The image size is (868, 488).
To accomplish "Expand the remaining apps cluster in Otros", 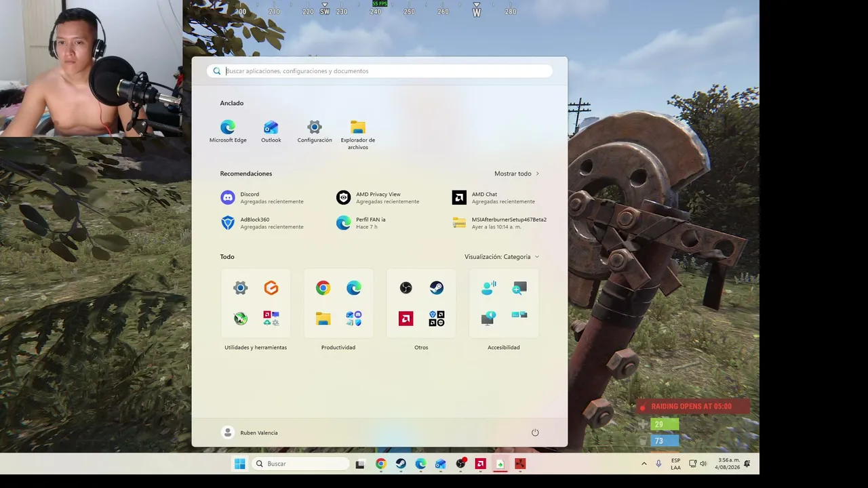I will (x=437, y=318).
